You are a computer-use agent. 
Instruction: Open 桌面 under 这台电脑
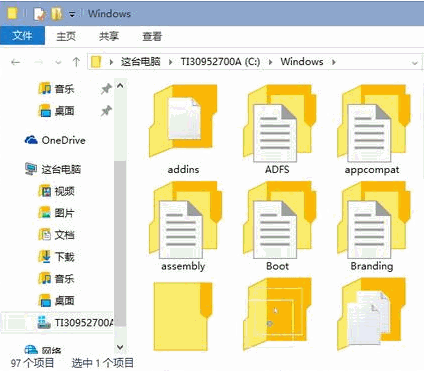[56, 300]
